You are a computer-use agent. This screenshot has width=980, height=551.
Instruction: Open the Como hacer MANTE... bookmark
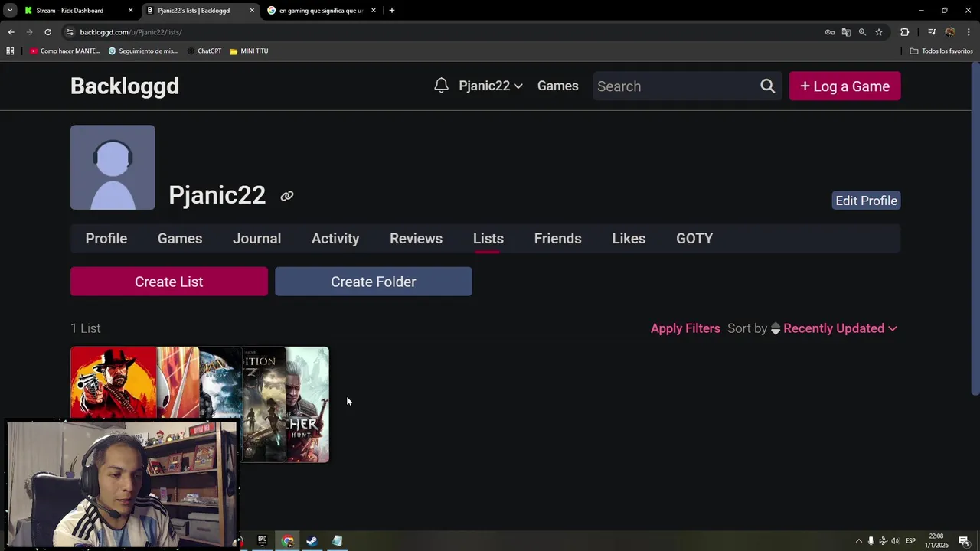(x=65, y=51)
